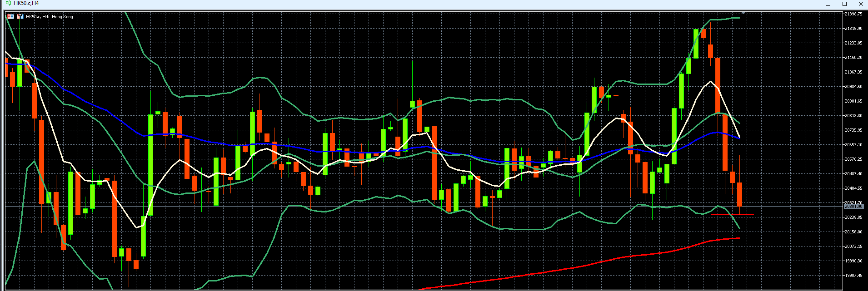Click the 21067.35 price scale label
The height and width of the screenshot is (291, 868).
point(853,72)
